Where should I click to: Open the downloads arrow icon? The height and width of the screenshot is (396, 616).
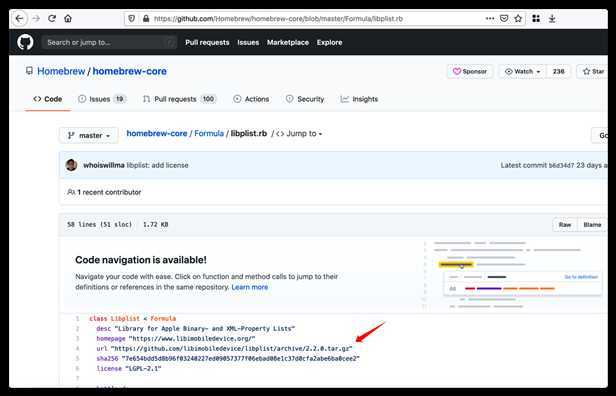click(552, 18)
